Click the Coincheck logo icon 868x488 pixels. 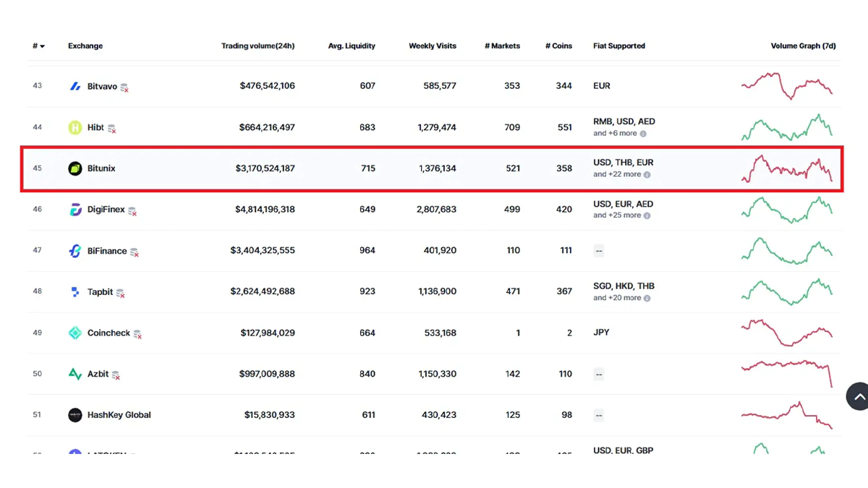pyautogui.click(x=75, y=333)
